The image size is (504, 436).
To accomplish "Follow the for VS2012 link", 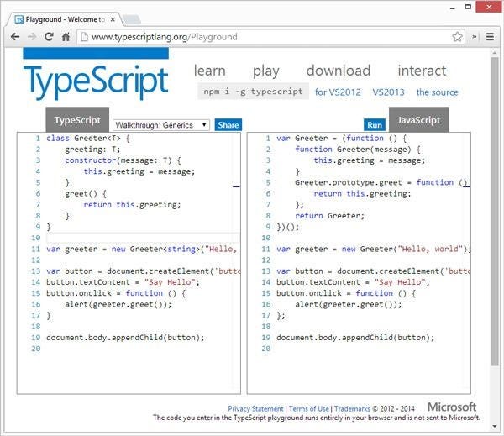I will (338, 92).
